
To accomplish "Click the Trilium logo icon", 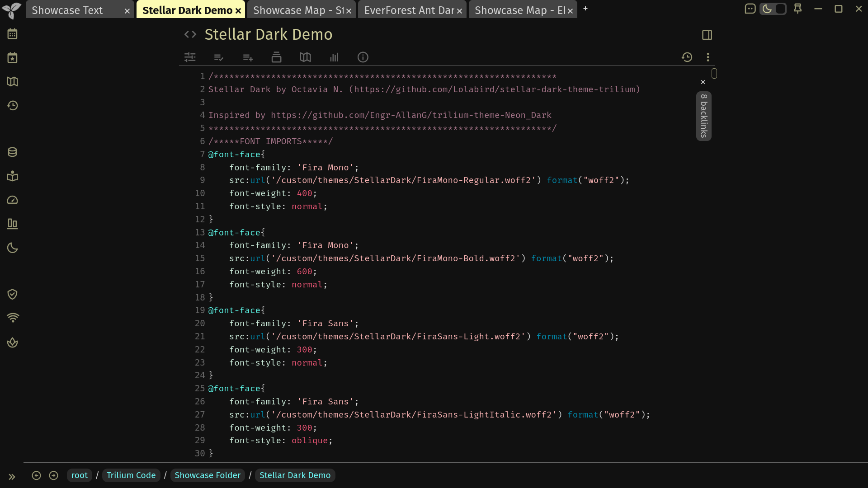I will tap(12, 10).
